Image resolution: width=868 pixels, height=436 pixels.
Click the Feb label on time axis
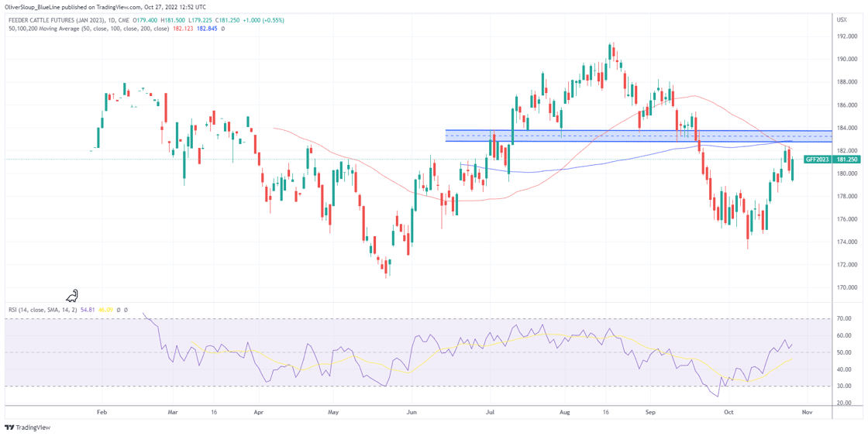pos(102,413)
